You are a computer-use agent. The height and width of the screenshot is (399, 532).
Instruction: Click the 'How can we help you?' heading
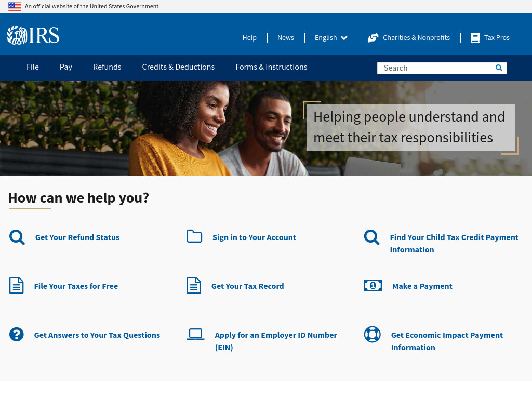click(78, 198)
